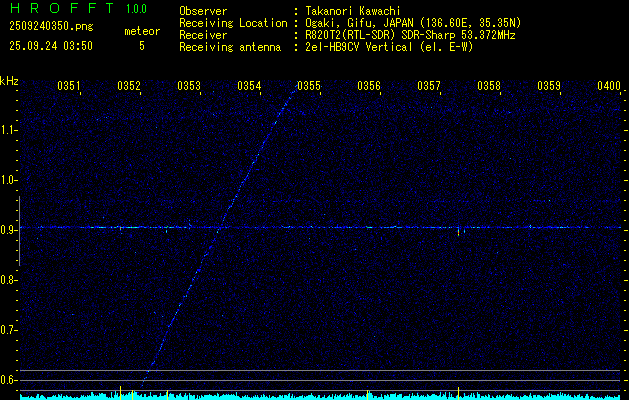Viewport: 629px width, 400px height.
Task: Click the 0351 time axis label
Action: tap(69, 86)
